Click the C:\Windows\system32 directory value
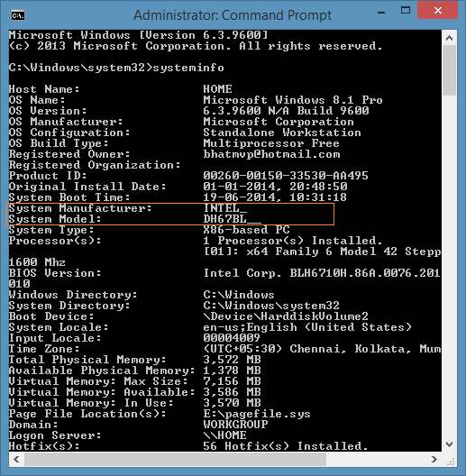The width and height of the screenshot is (466, 476). point(271,306)
